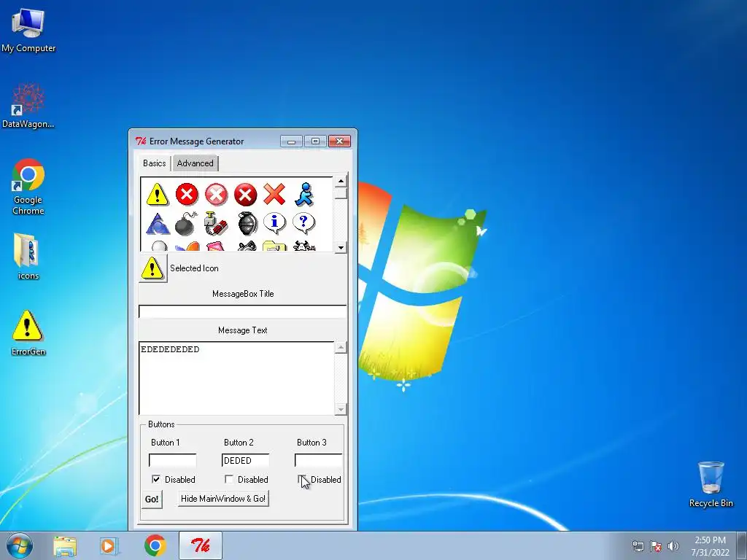The width and height of the screenshot is (747, 560).
Task: Choose the bright red circle error icon
Action: click(x=187, y=194)
